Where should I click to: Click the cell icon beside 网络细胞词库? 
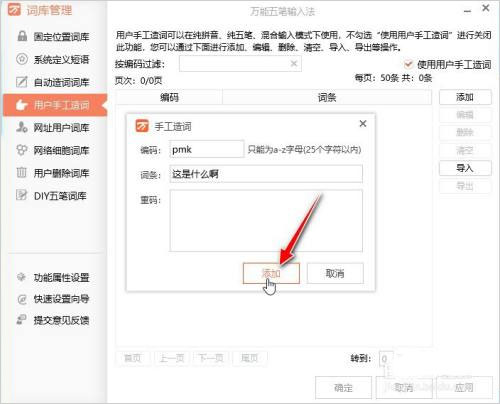(x=22, y=150)
